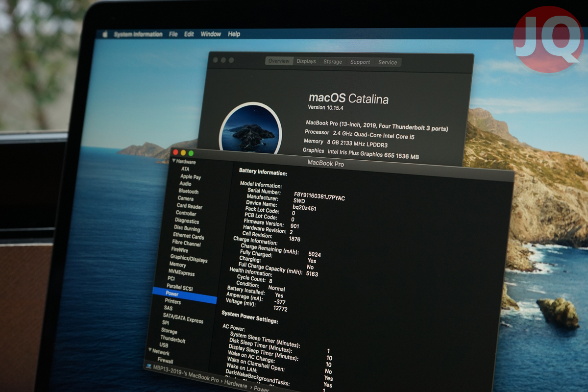The height and width of the screenshot is (392, 588).
Task: Collapse the Network section triangle
Action: [x=150, y=350]
